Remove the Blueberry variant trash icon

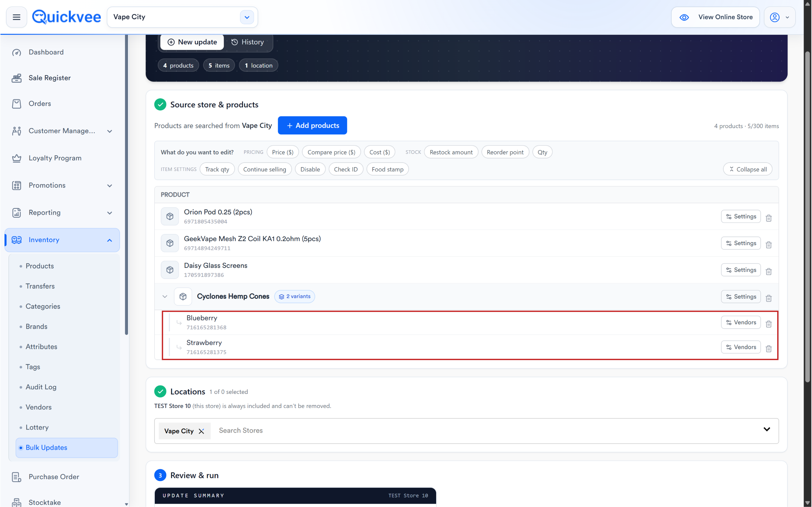point(769,324)
